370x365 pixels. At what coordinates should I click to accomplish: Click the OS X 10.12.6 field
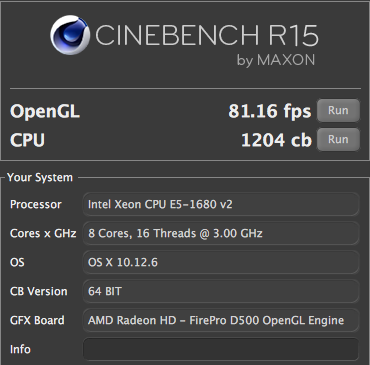pyautogui.click(x=221, y=262)
